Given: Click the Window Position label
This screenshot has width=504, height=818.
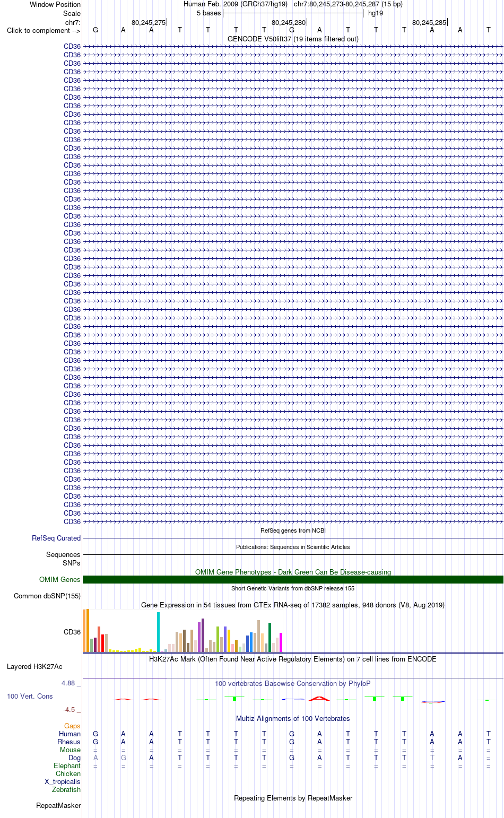Looking at the screenshot, I should [55, 4].
